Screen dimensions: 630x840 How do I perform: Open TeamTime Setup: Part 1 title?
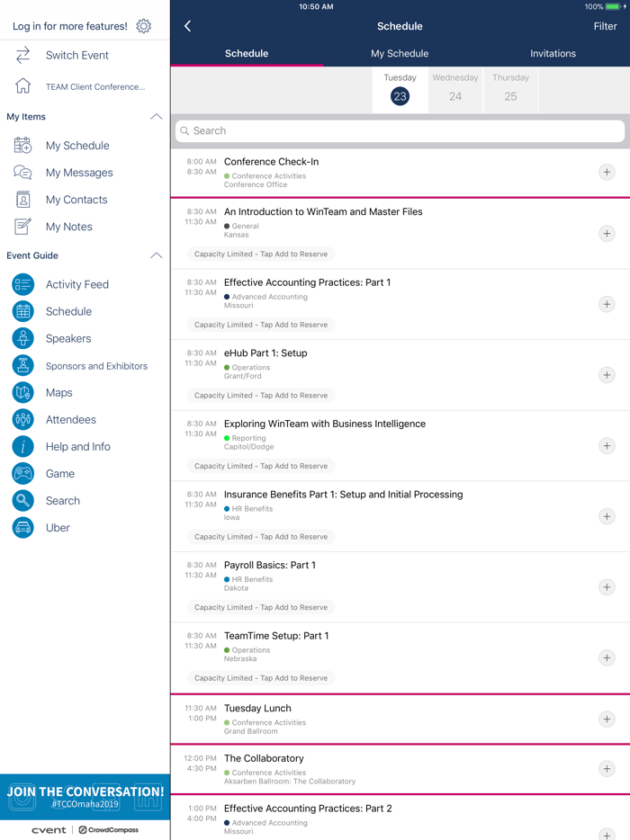(x=276, y=635)
